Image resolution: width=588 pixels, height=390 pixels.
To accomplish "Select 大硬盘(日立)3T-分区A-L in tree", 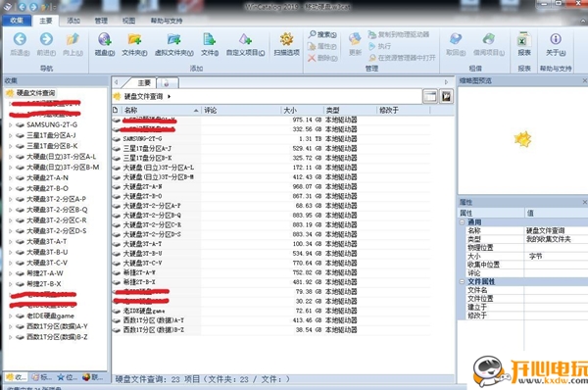I will pyautogui.click(x=61, y=157).
